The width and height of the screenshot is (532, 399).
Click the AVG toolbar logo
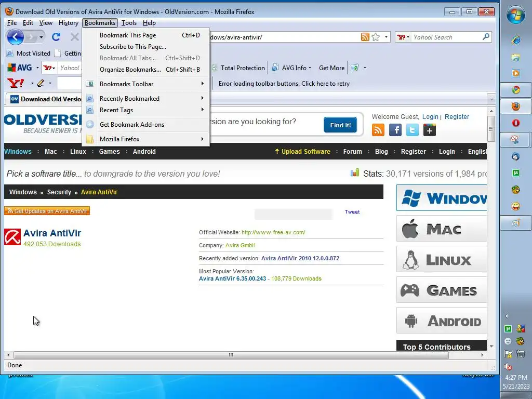coord(20,68)
